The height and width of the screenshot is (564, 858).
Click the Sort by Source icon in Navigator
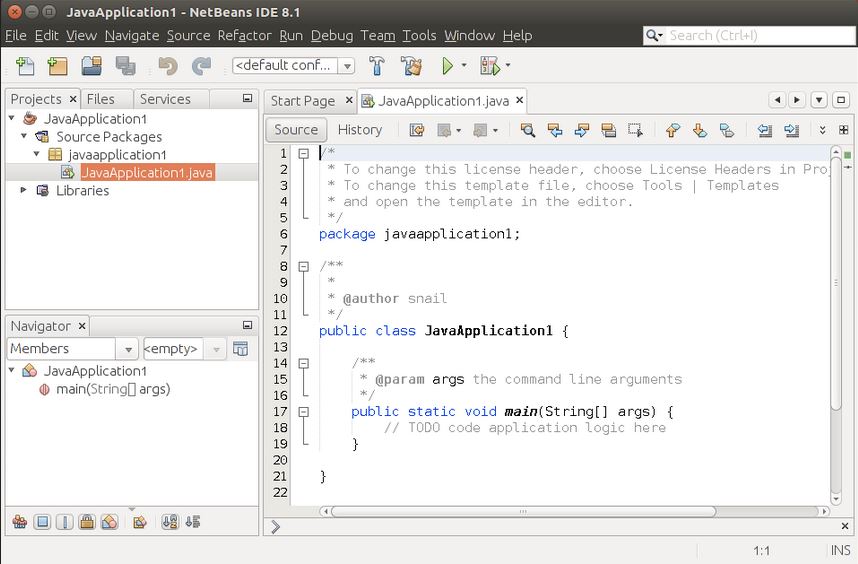coord(193,522)
